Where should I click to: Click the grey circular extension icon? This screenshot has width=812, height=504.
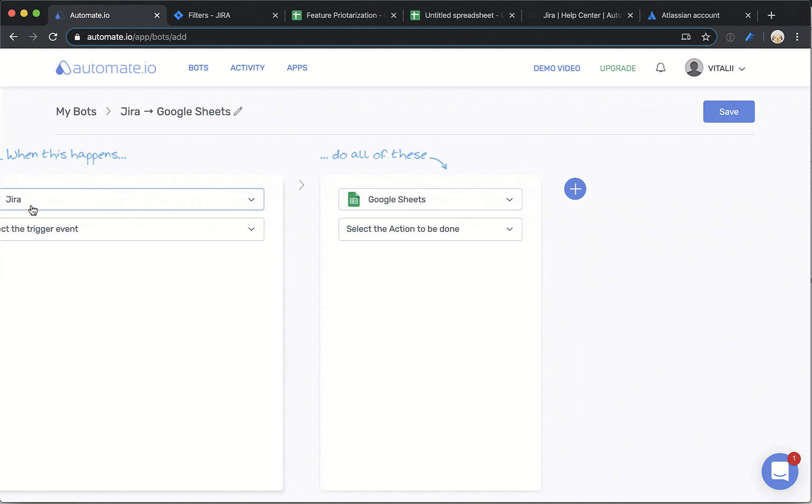[730, 37]
